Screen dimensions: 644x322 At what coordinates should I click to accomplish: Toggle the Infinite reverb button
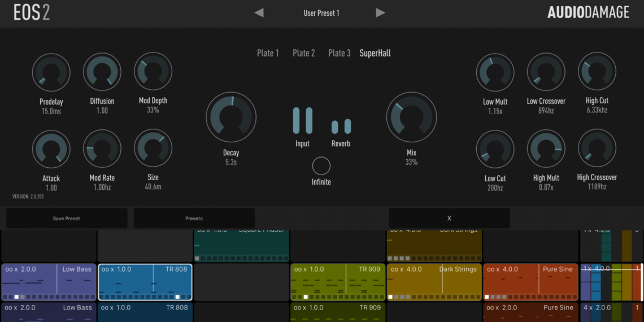click(x=321, y=166)
